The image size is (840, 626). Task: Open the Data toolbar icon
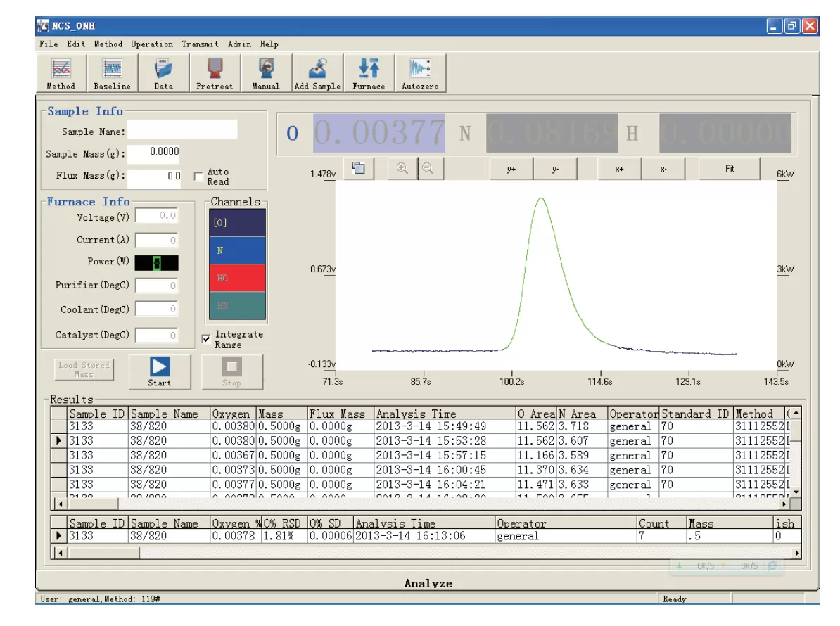coord(163,74)
